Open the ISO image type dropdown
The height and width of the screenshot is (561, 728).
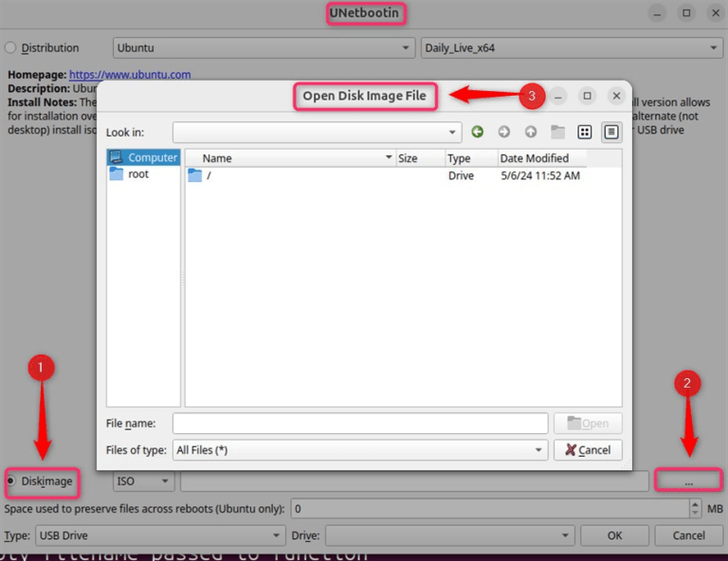[x=143, y=481]
